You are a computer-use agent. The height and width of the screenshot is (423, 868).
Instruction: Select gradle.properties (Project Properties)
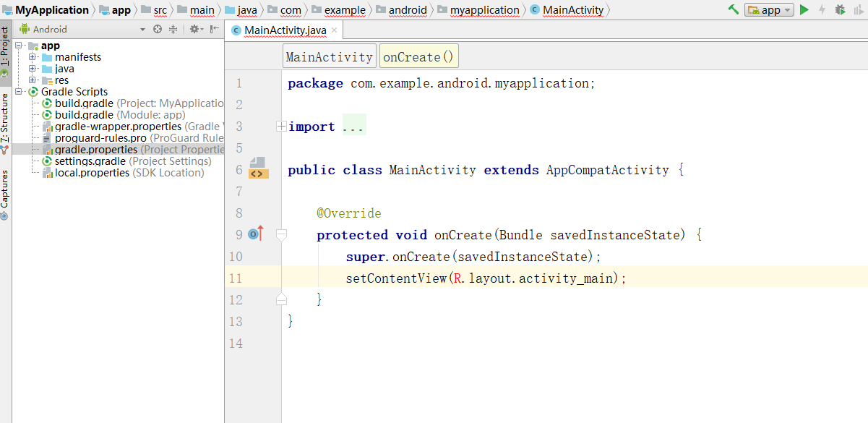132,150
